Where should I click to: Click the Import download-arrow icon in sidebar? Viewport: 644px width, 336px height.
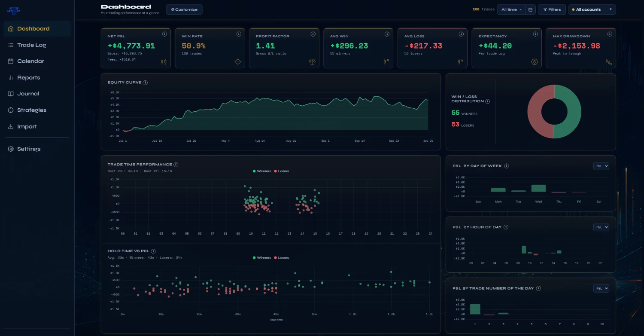[x=11, y=127]
